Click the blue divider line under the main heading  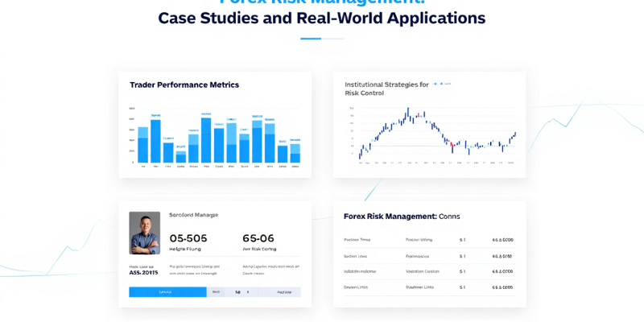(322, 39)
